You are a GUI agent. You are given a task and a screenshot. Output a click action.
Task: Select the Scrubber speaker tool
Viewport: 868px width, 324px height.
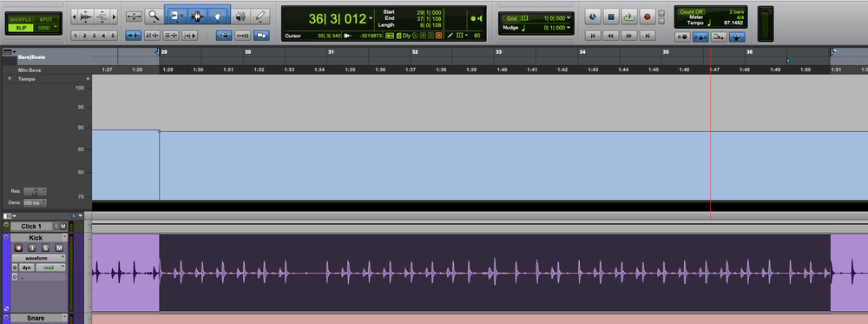click(x=240, y=17)
